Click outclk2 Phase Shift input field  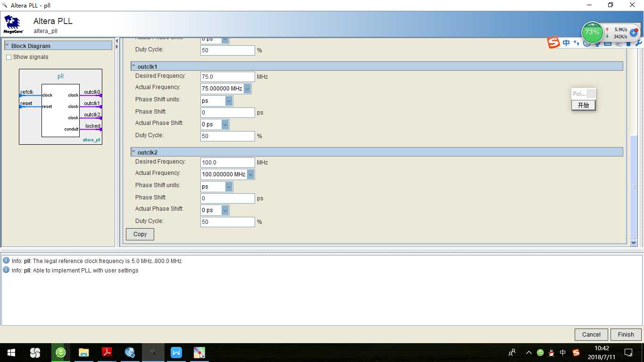(228, 198)
